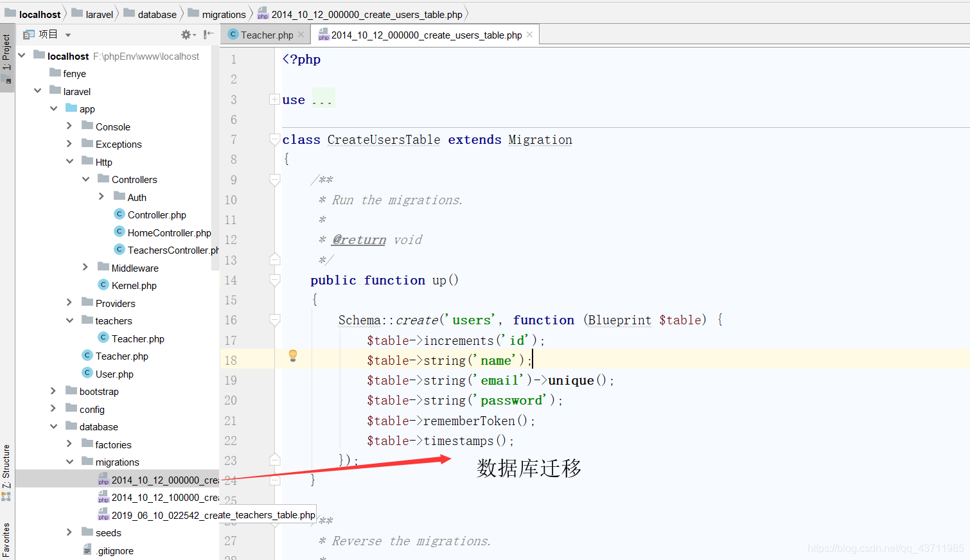Screen dimensions: 970x560
Task: Fold the doc comment at line 9
Action: [274, 180]
